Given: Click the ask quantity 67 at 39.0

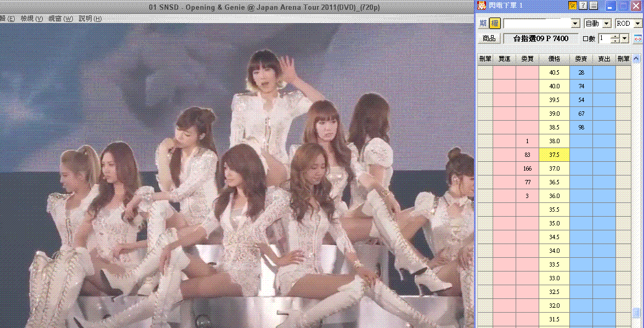Looking at the screenshot, I should [x=581, y=114].
